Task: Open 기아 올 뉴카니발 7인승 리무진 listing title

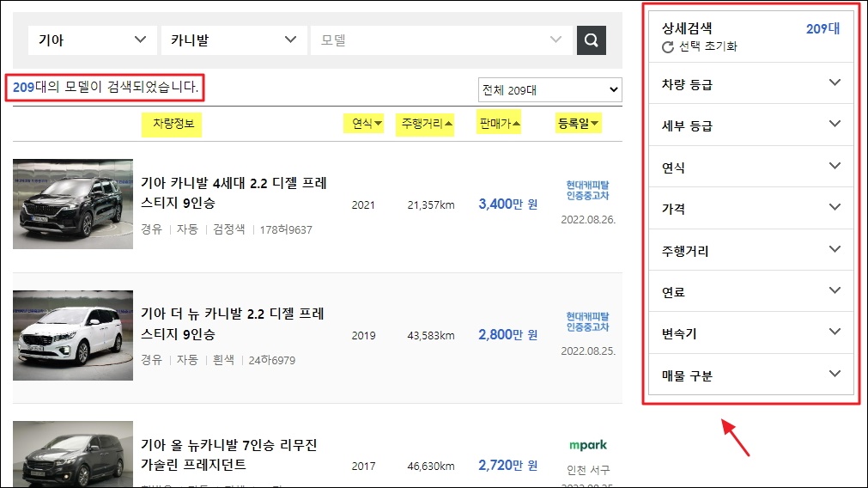Action: 228,454
